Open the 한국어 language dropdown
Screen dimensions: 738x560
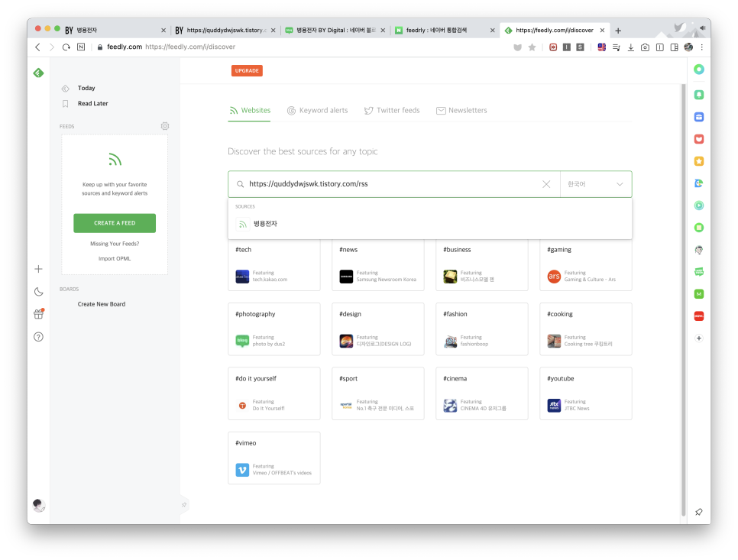pyautogui.click(x=595, y=184)
